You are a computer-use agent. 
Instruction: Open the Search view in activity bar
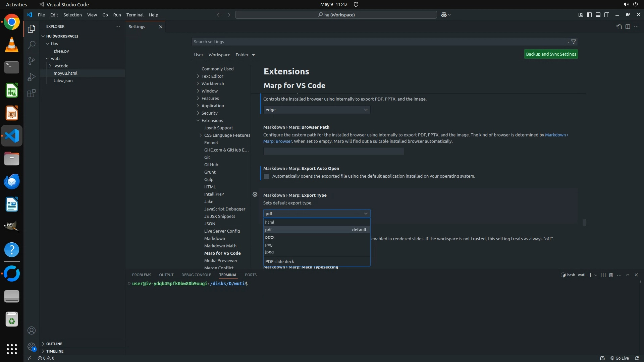[x=31, y=45]
